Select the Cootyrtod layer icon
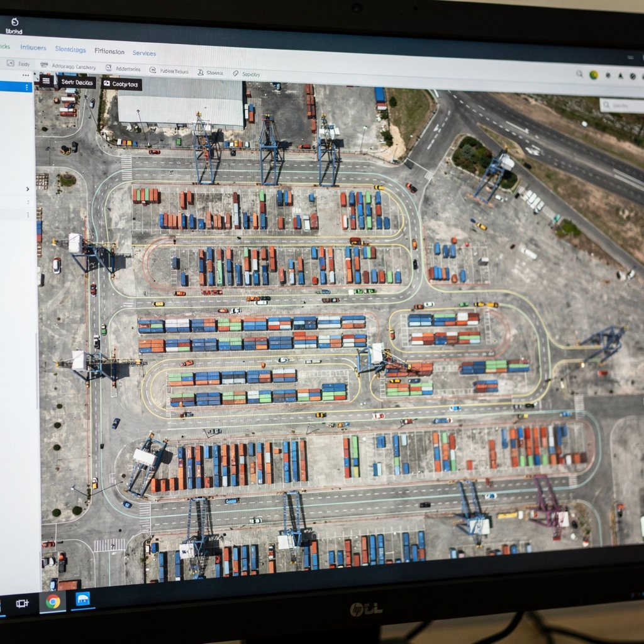644x644 pixels. [x=106, y=84]
